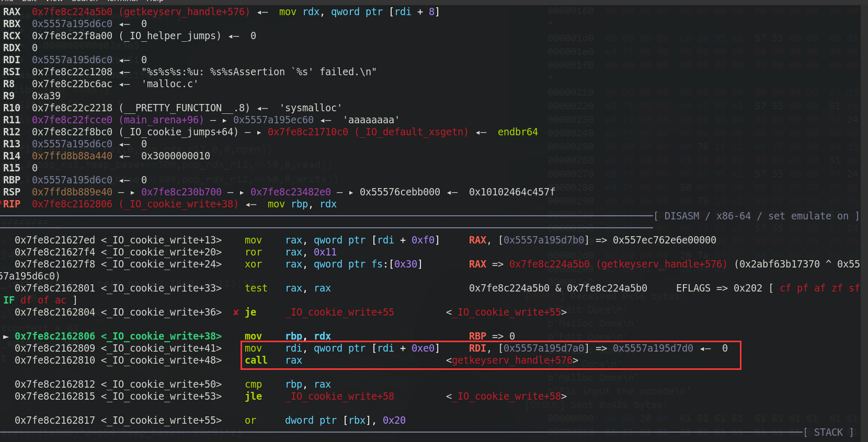Select the (getkeyserv_handle+576) symbol in the RAX register row
The image size is (868, 442).
185,11
